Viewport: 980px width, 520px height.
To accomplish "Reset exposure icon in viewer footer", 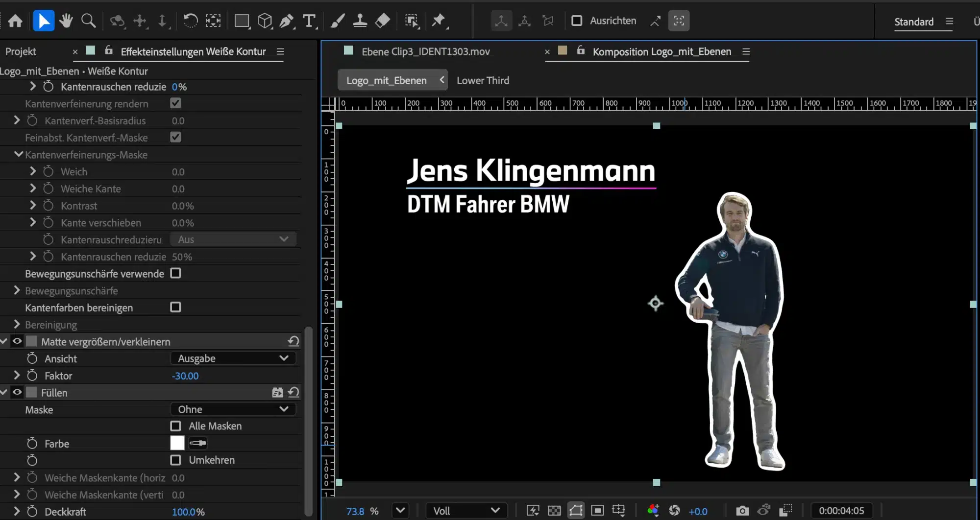I will (x=675, y=511).
